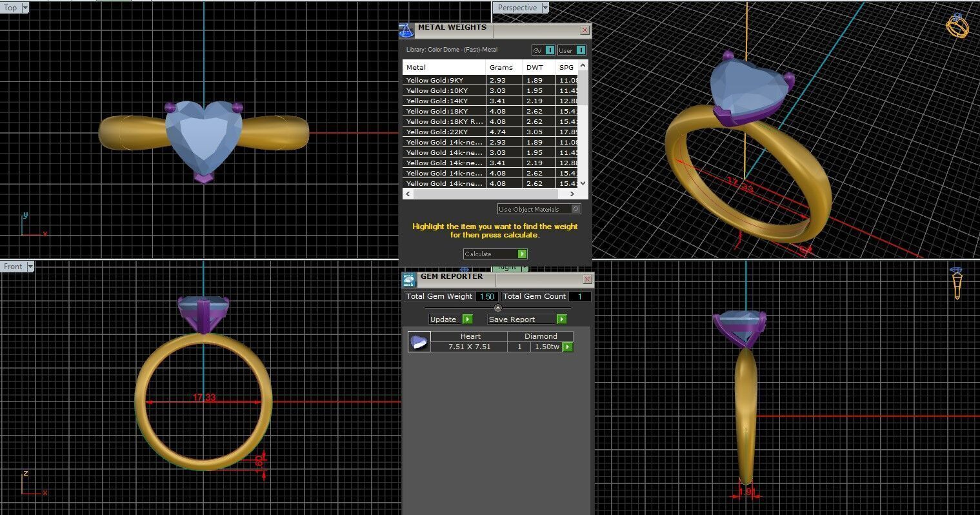Click the metal list scroll-left arrow
This screenshot has height=515, width=980.
(x=407, y=194)
